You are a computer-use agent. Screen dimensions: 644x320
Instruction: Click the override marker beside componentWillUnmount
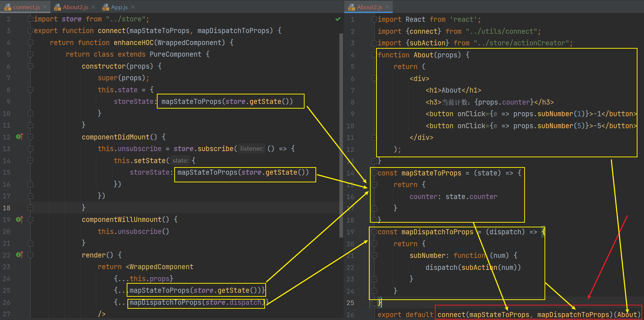[x=20, y=219]
